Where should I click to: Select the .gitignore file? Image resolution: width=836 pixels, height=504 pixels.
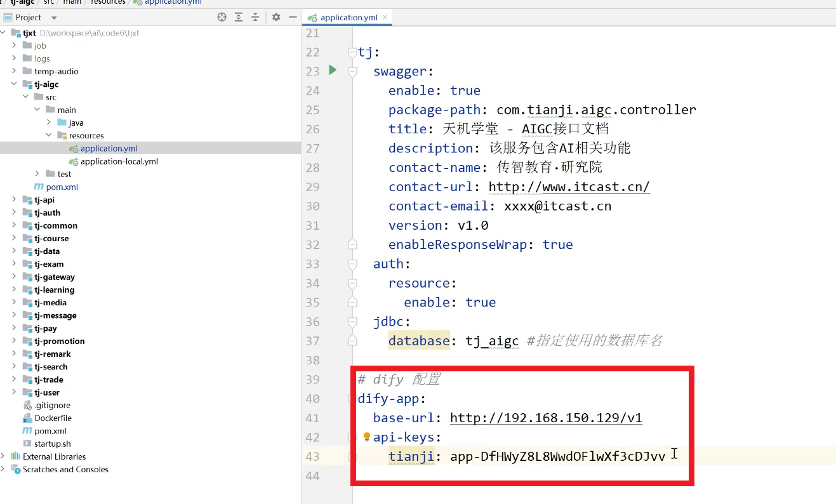[x=52, y=405]
